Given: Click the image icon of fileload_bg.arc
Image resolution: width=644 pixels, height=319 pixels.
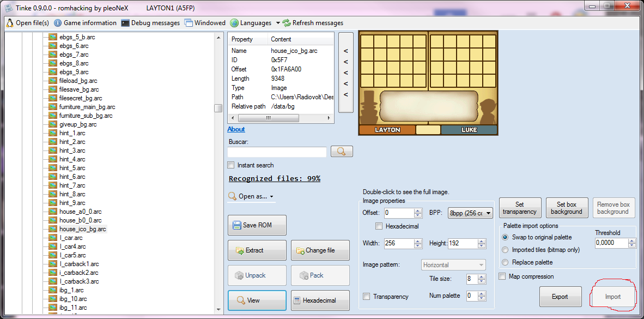Looking at the screenshot, I should pos(52,81).
